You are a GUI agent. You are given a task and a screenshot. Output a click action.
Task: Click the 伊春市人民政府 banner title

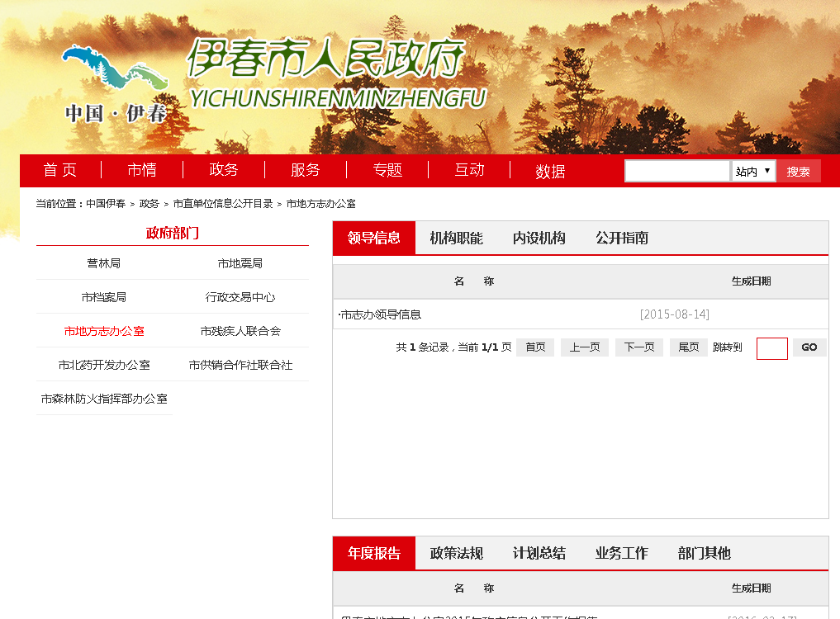(325, 58)
